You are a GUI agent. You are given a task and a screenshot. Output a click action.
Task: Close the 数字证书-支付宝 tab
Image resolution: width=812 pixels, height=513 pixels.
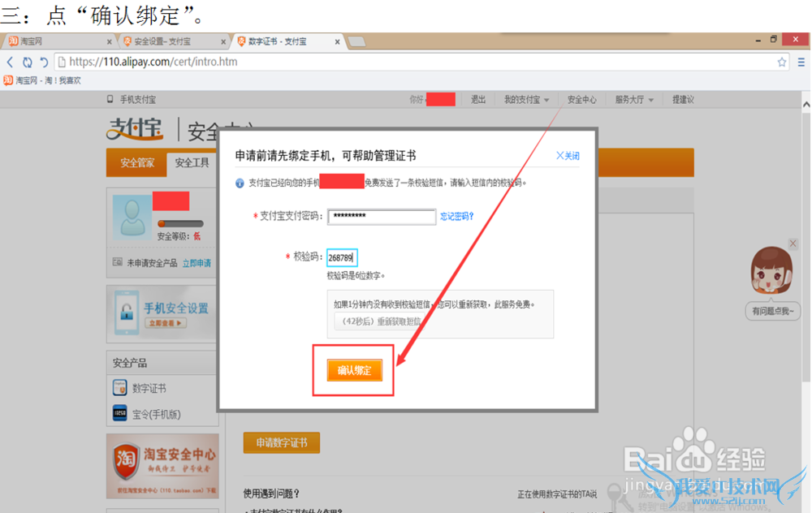(x=337, y=42)
